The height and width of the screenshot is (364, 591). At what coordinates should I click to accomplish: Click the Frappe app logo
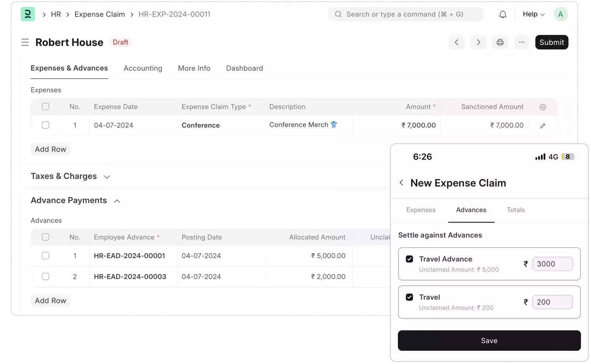[28, 14]
